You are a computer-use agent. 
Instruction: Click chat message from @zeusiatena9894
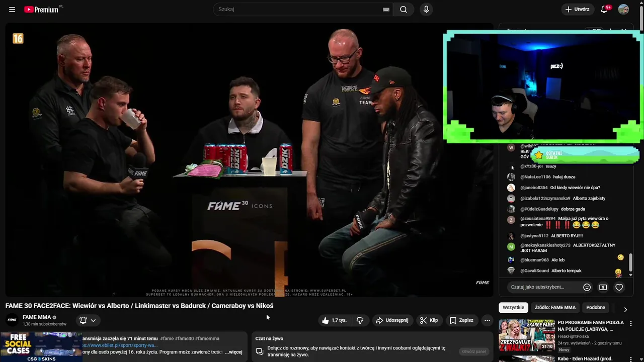(563, 222)
